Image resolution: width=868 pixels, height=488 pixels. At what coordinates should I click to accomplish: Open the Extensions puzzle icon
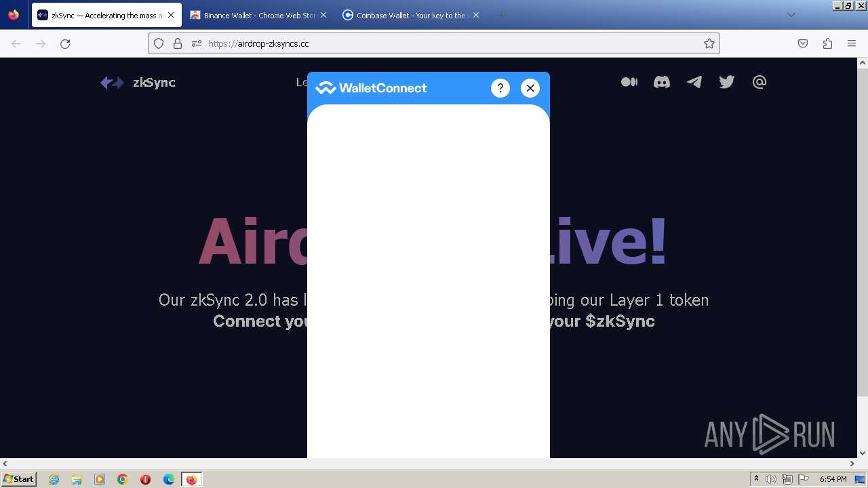pyautogui.click(x=827, y=43)
